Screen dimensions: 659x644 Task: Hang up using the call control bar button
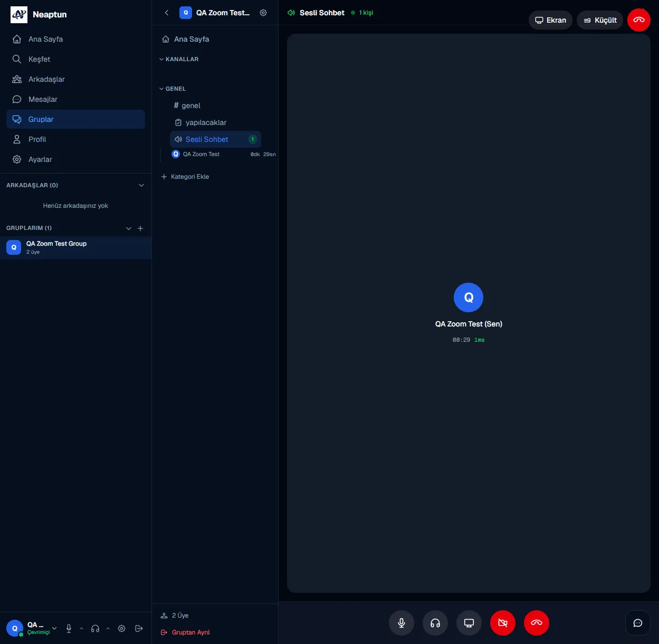[537, 623]
